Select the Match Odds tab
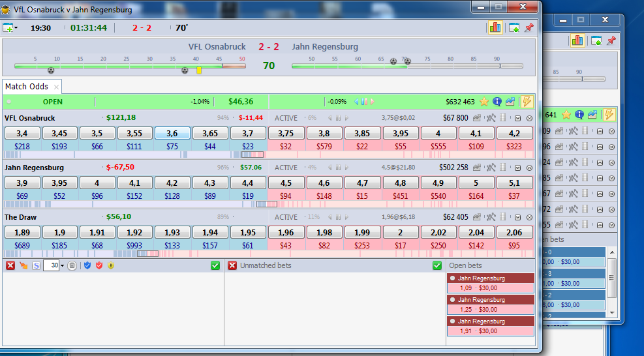 (27, 87)
